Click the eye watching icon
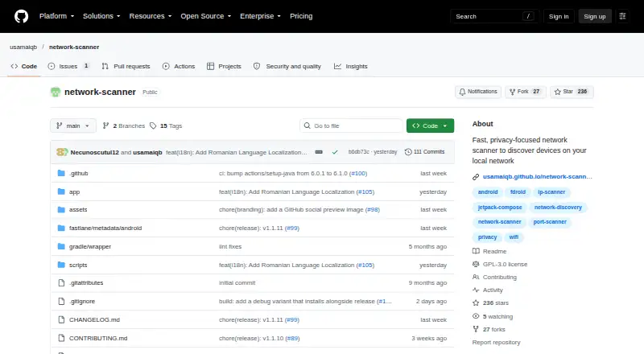The width and height of the screenshot is (644, 354). coord(476,316)
